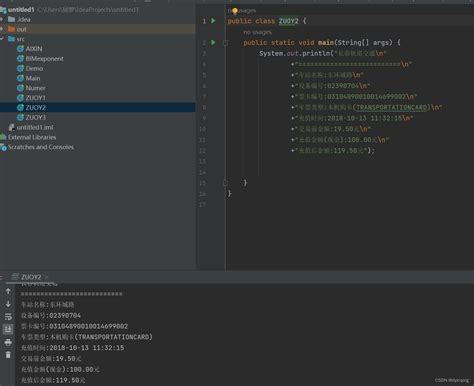Click '2018-10-13 11:32:15' in editor line 9
This screenshot has width=474, height=386.
click(x=365, y=118)
